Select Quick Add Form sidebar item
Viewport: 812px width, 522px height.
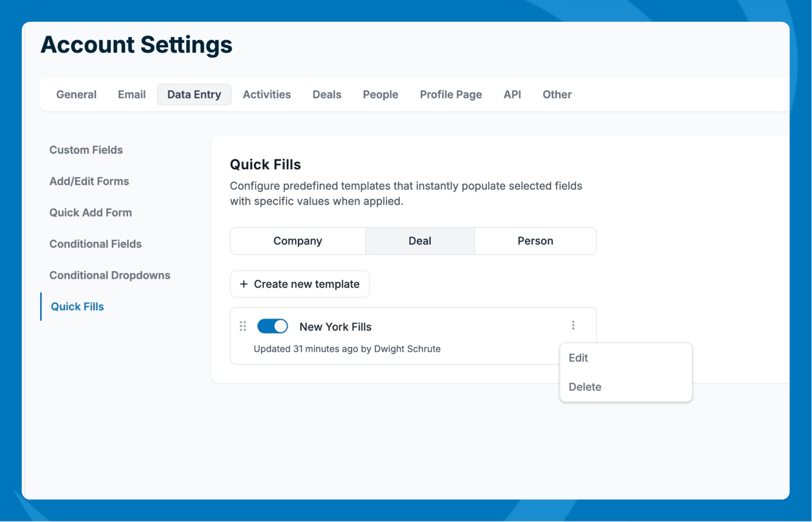coord(90,213)
